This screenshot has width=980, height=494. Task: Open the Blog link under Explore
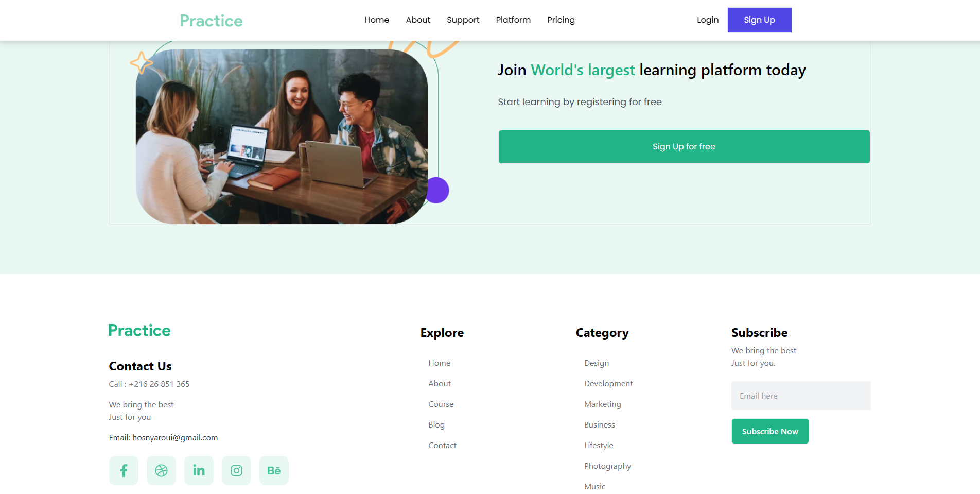tap(436, 424)
